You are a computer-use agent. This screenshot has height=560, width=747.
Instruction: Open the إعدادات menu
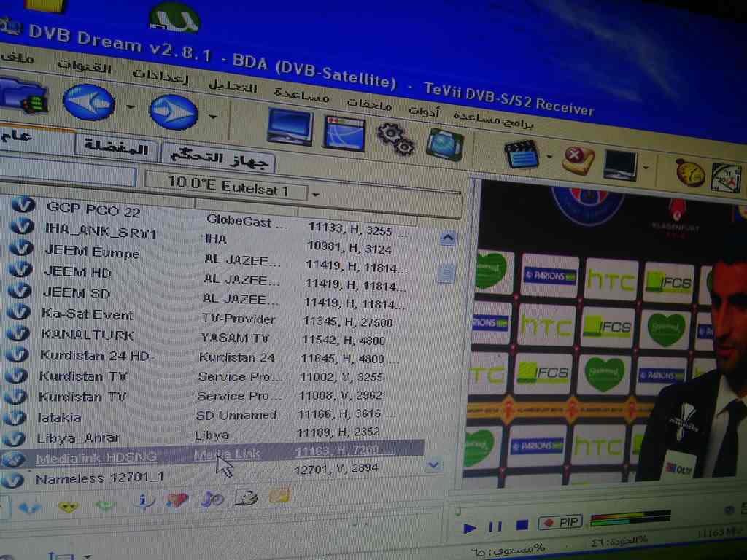[x=160, y=77]
